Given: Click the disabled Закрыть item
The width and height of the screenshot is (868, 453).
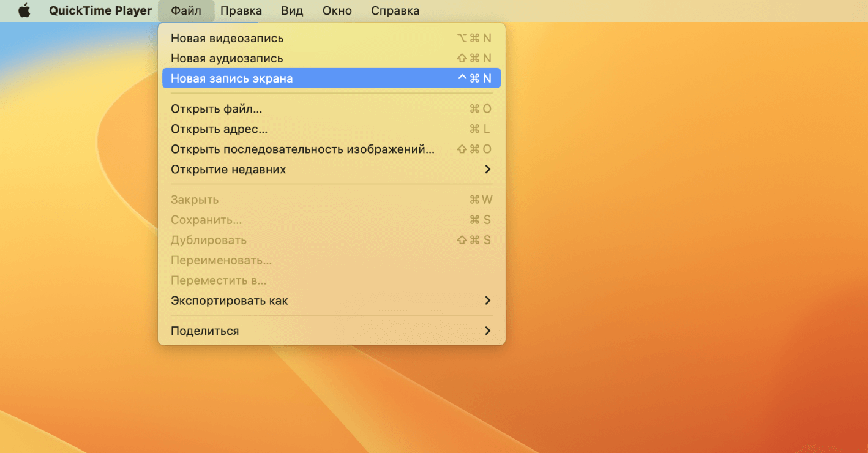Looking at the screenshot, I should [x=194, y=199].
